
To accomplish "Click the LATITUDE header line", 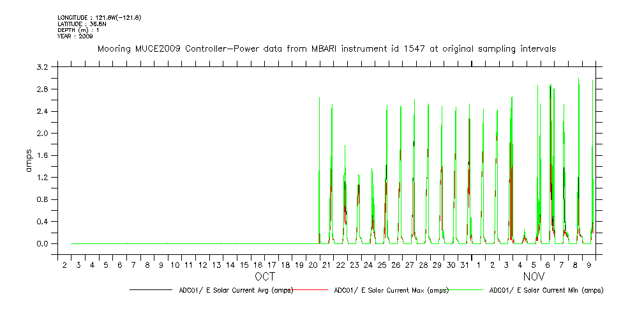I will tap(80, 24).
